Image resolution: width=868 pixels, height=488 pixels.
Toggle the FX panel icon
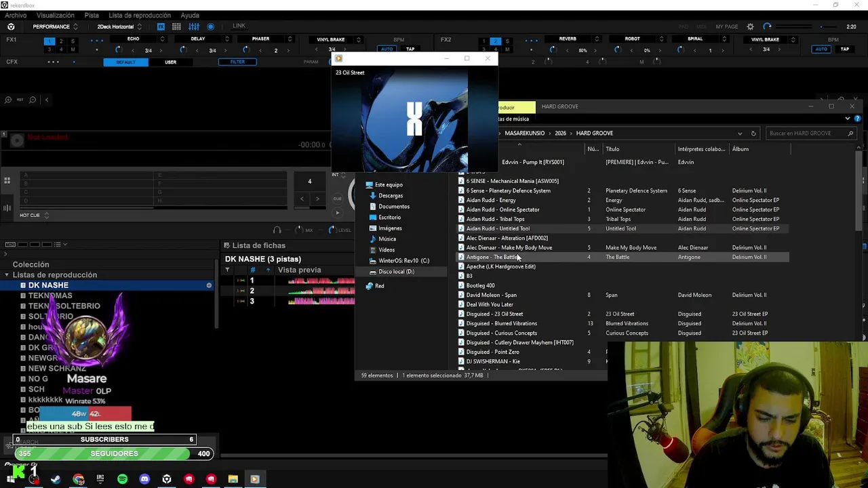[x=161, y=26]
